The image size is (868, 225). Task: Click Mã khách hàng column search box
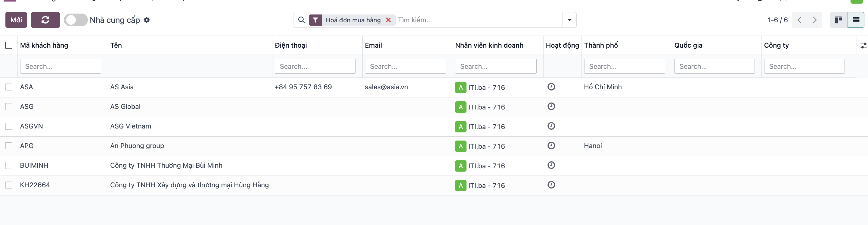(61, 66)
